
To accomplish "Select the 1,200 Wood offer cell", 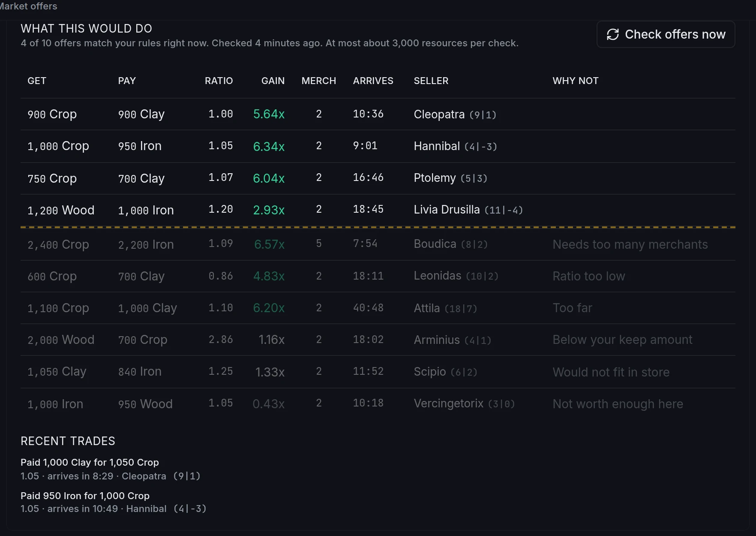I will point(61,210).
